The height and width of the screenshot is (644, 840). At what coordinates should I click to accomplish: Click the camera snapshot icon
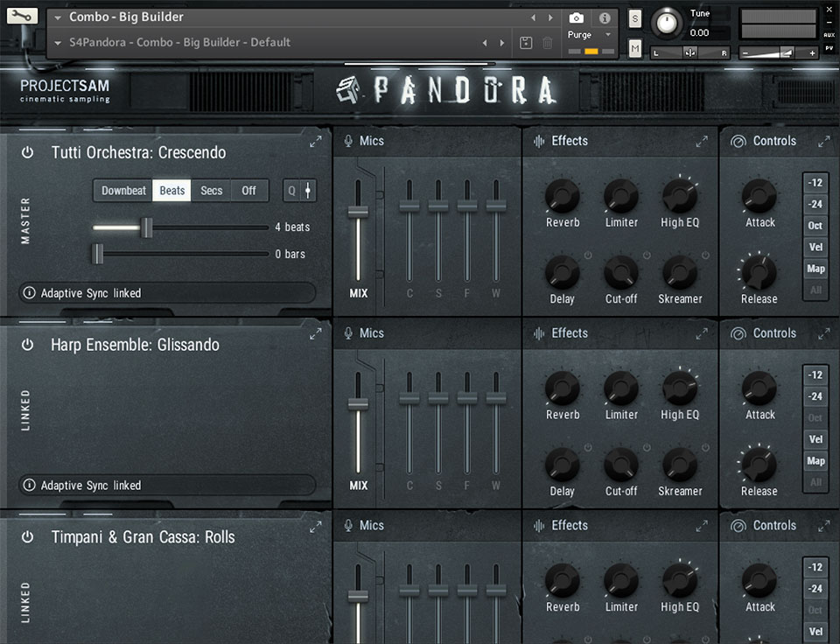[x=576, y=18]
